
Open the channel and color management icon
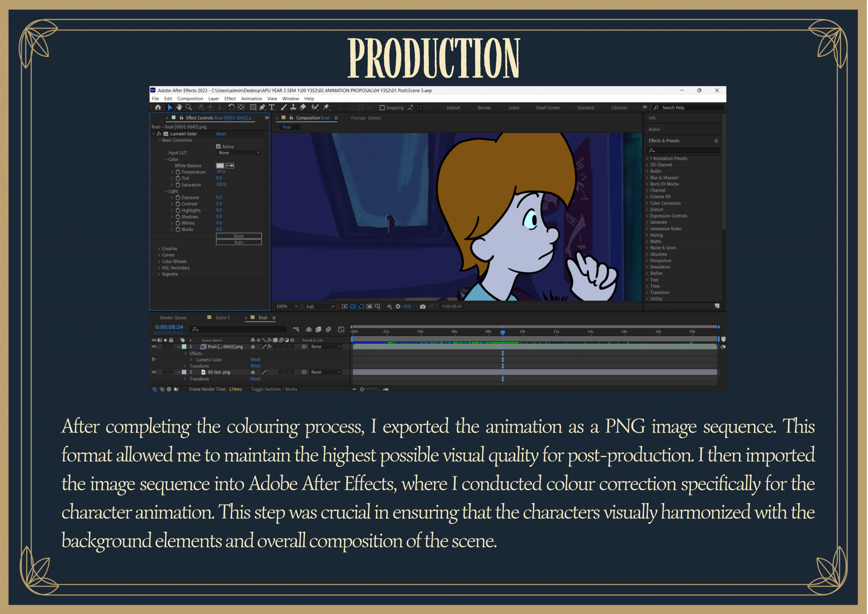click(389, 306)
